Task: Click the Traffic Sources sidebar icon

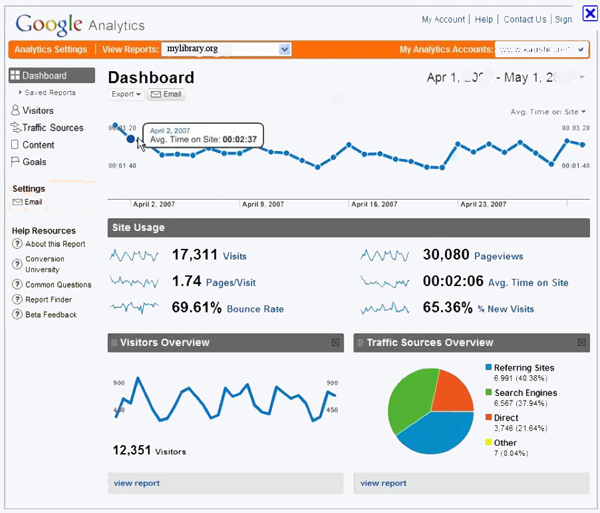Action: pyautogui.click(x=16, y=128)
